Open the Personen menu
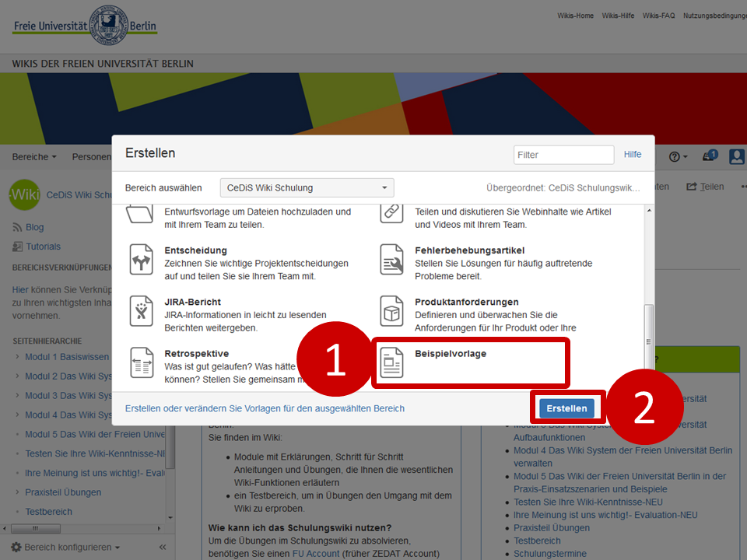 [92, 156]
